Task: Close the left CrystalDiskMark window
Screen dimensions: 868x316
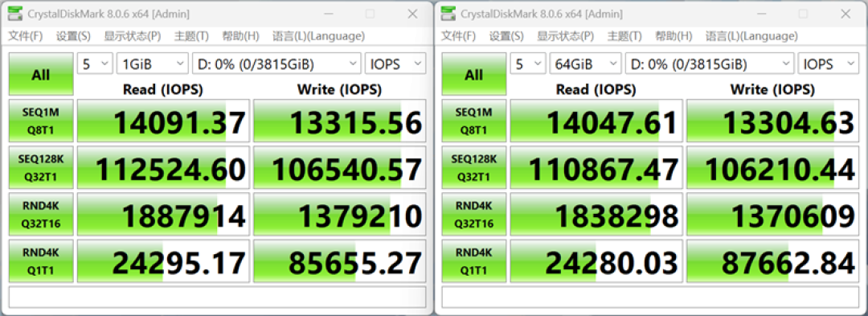Action: (412, 14)
